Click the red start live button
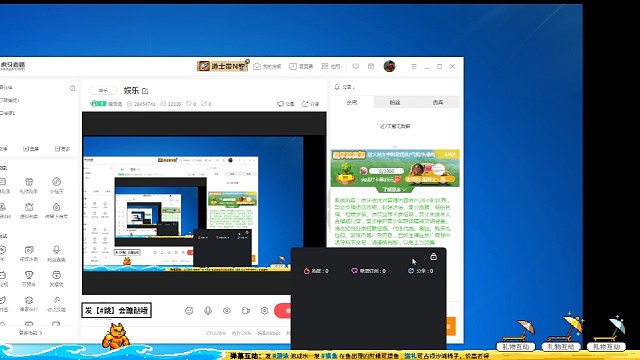Viewport: 640px width, 360px height. pyautogui.click(x=283, y=311)
